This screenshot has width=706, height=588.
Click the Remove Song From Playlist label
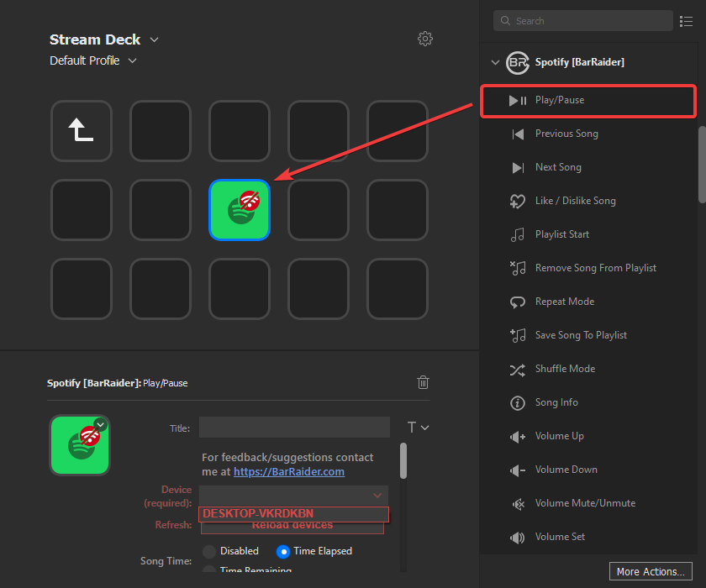596,268
